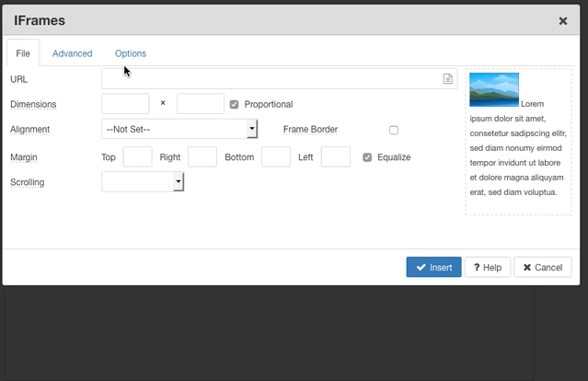Switch to the Options tab
Viewport: 588px width, 381px height.
[x=131, y=53]
